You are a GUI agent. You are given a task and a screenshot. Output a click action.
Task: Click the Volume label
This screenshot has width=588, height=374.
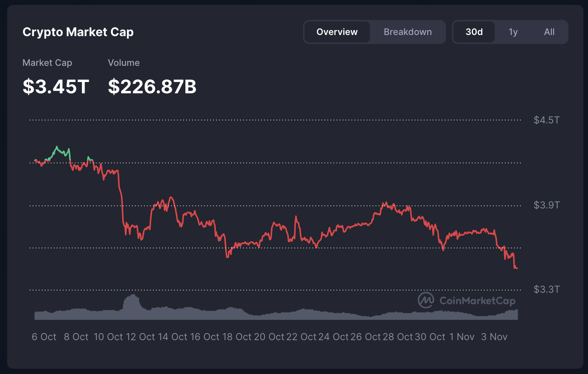click(124, 63)
